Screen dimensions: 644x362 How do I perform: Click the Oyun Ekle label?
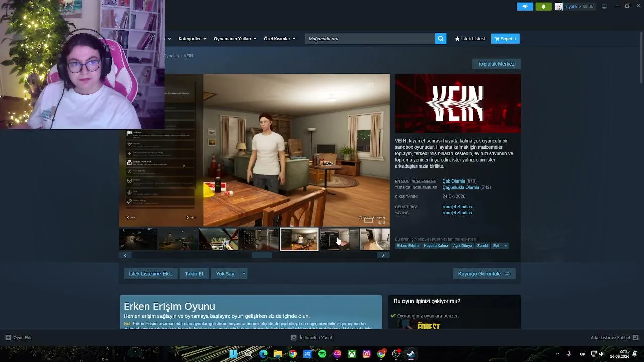click(23, 338)
